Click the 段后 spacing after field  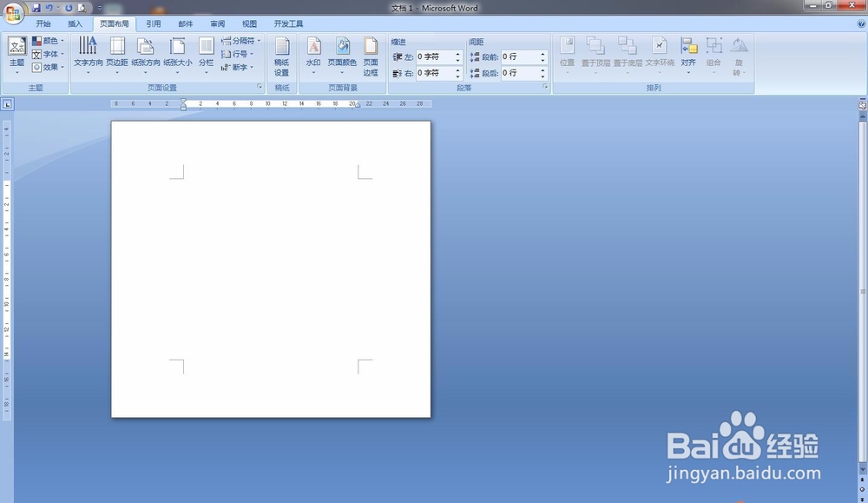coord(520,73)
